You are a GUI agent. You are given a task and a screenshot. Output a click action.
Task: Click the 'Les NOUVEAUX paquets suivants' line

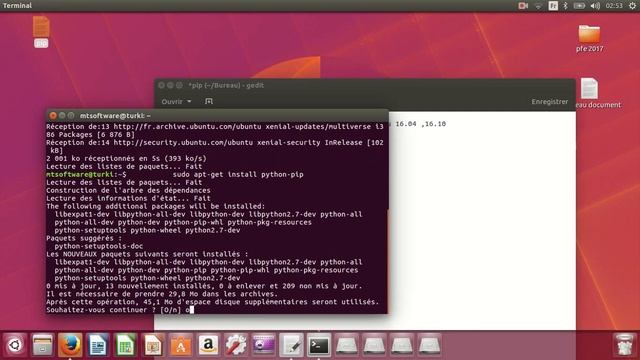[147, 254]
